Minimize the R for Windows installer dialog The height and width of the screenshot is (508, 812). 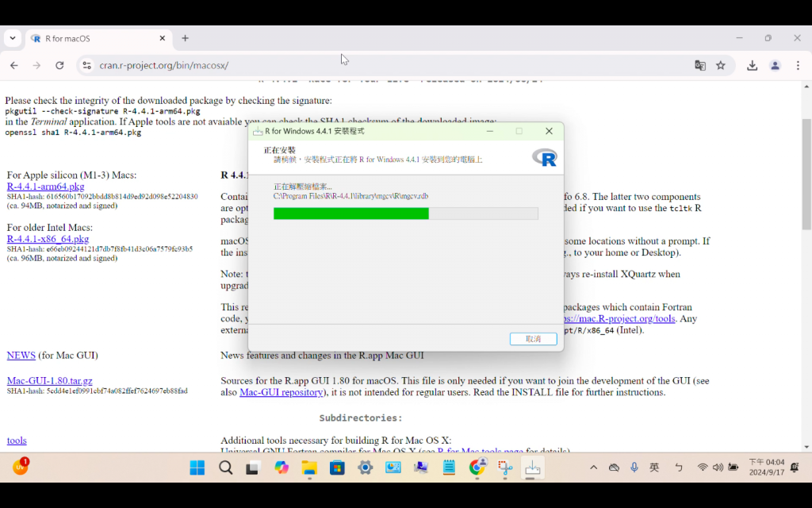[x=490, y=131]
